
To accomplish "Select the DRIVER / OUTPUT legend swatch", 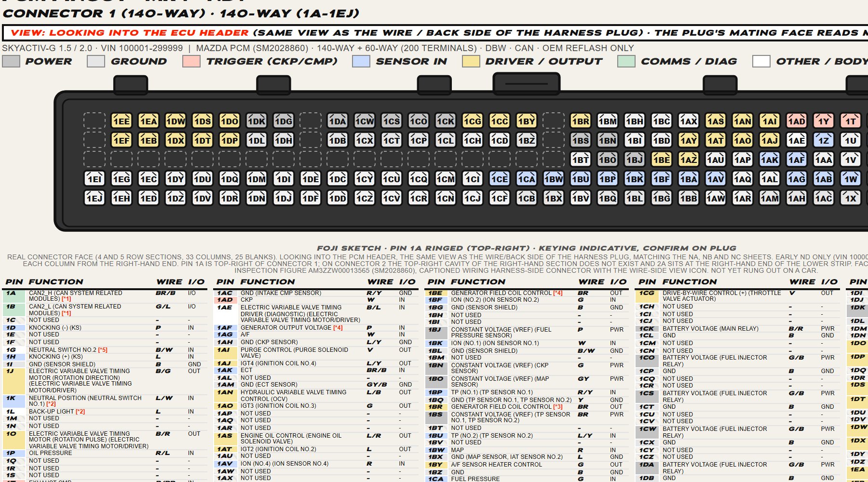I will coord(471,61).
